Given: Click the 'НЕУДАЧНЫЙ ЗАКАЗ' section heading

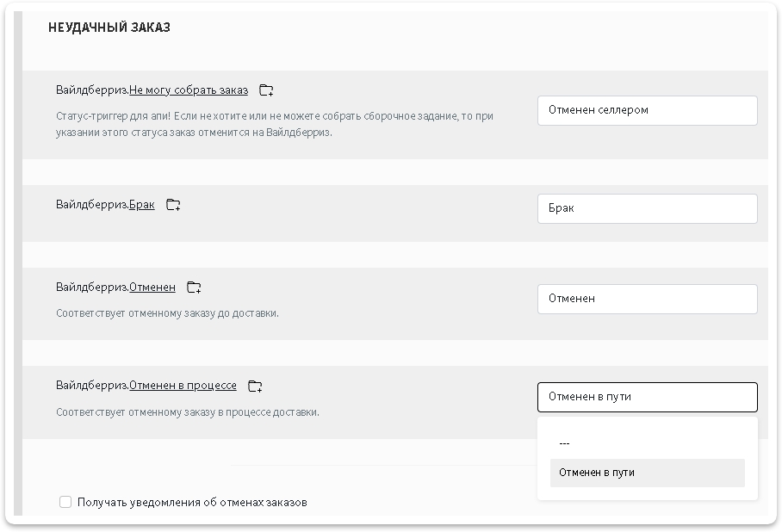Looking at the screenshot, I should pyautogui.click(x=109, y=28).
